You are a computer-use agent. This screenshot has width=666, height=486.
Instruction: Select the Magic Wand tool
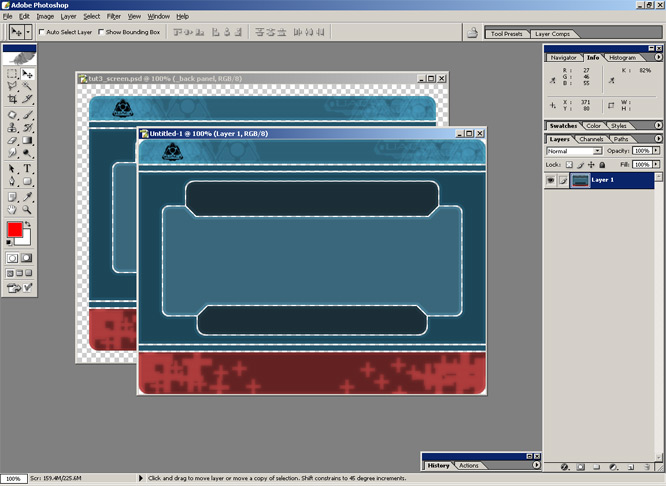[27, 86]
